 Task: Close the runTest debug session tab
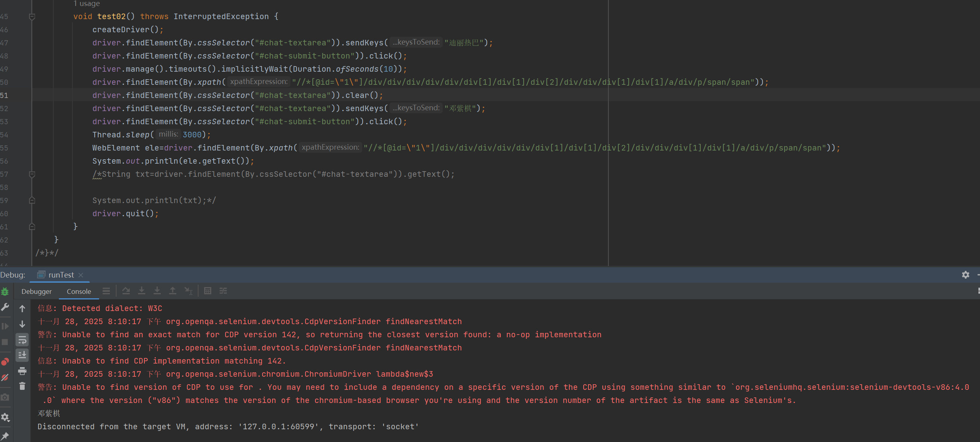click(x=81, y=275)
